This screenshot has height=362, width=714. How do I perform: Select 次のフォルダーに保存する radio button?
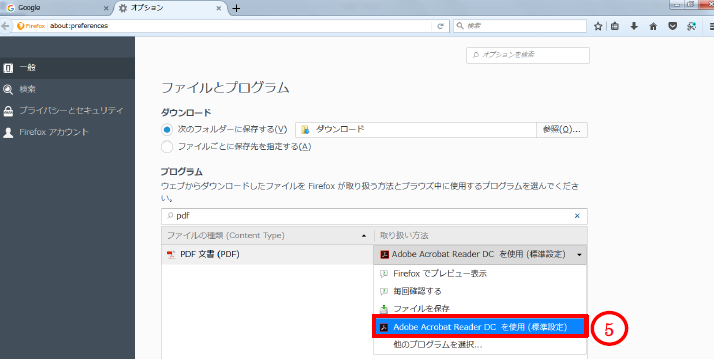(167, 130)
